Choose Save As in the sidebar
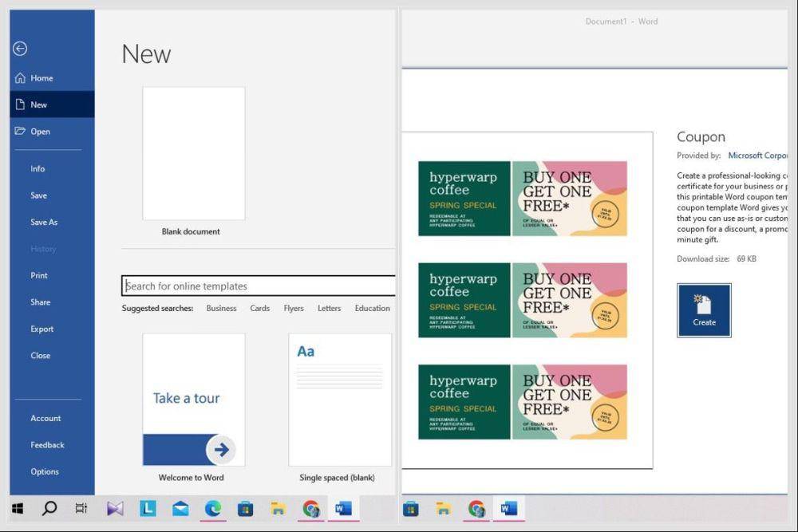This screenshot has height=532, width=798. click(44, 222)
